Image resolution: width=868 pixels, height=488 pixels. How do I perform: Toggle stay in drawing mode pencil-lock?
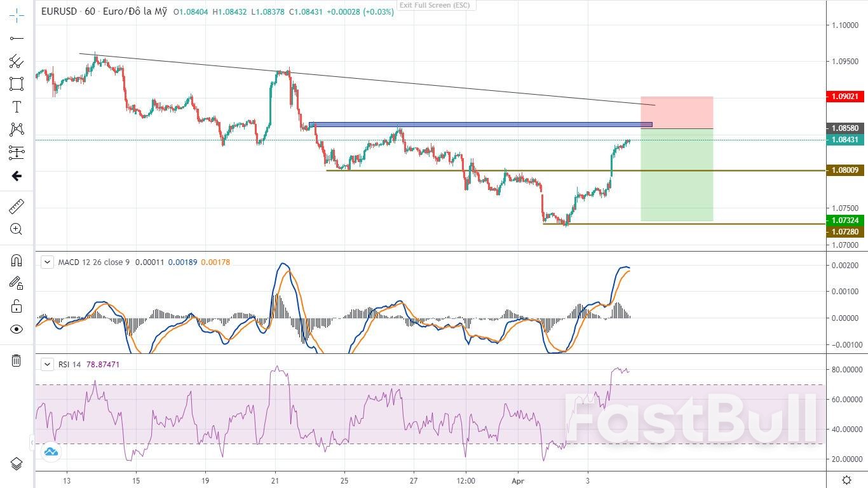pyautogui.click(x=17, y=283)
